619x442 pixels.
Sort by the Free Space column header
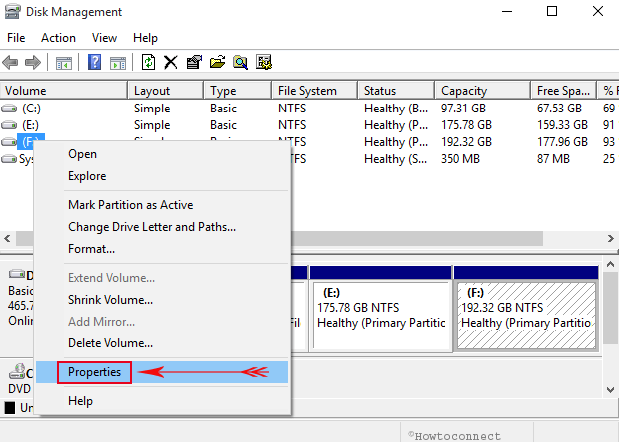coord(563,91)
